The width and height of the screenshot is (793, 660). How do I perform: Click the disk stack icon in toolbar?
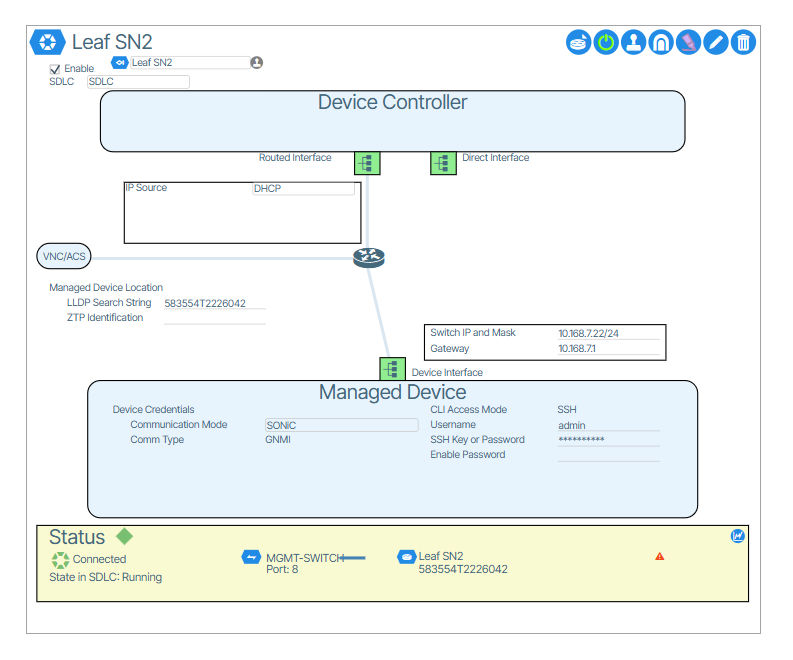tap(579, 42)
